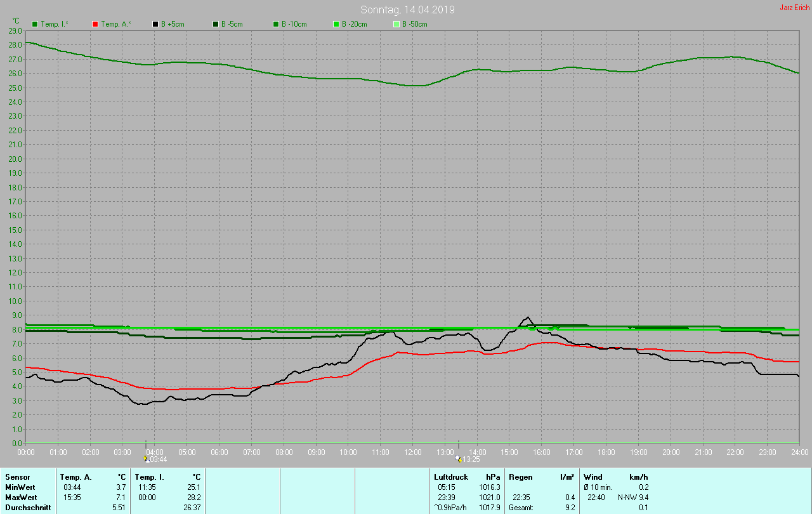Click the chart title 'Sonntag, 14.04.2019'

(x=407, y=10)
